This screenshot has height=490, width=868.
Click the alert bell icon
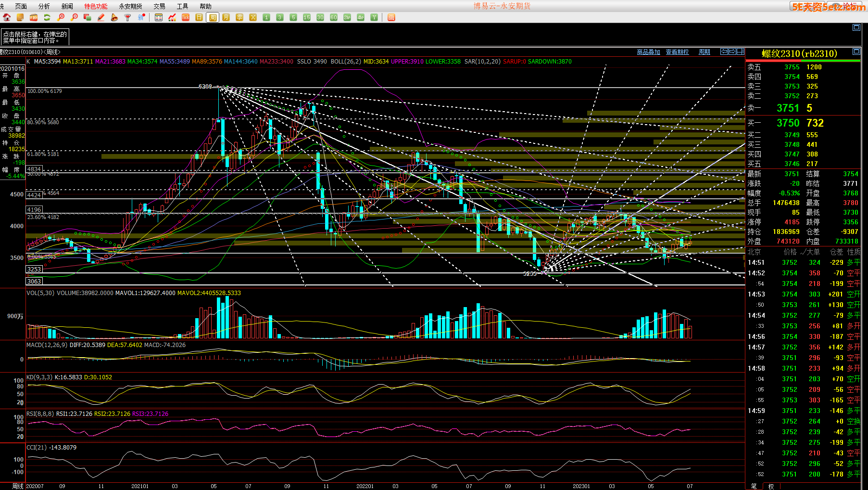pos(114,17)
